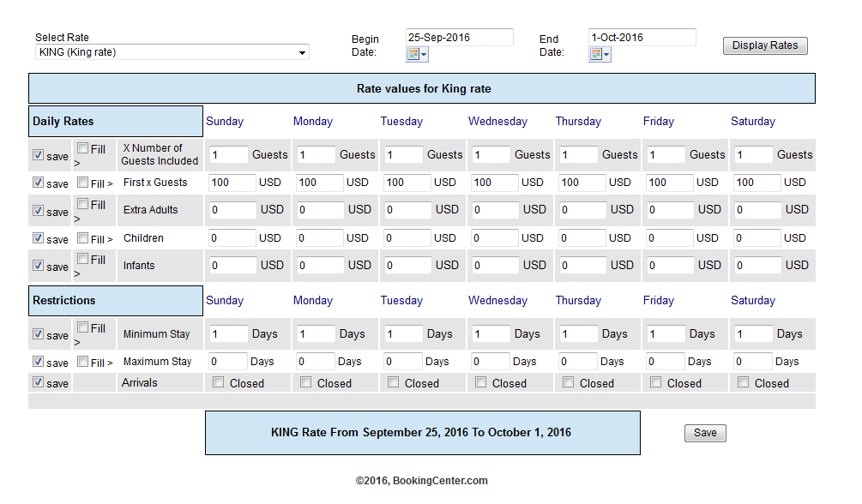Edit Sunday guests included field
Screen dimensions: 862x504
tap(228, 155)
